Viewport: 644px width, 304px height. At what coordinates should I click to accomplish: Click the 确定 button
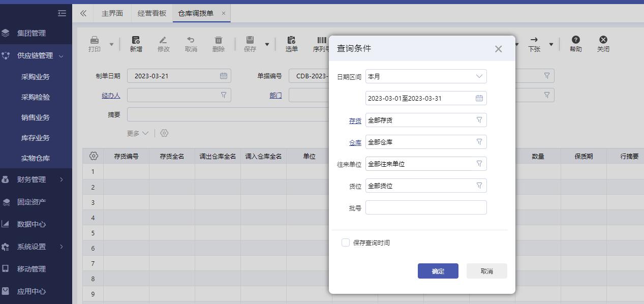[x=438, y=271]
